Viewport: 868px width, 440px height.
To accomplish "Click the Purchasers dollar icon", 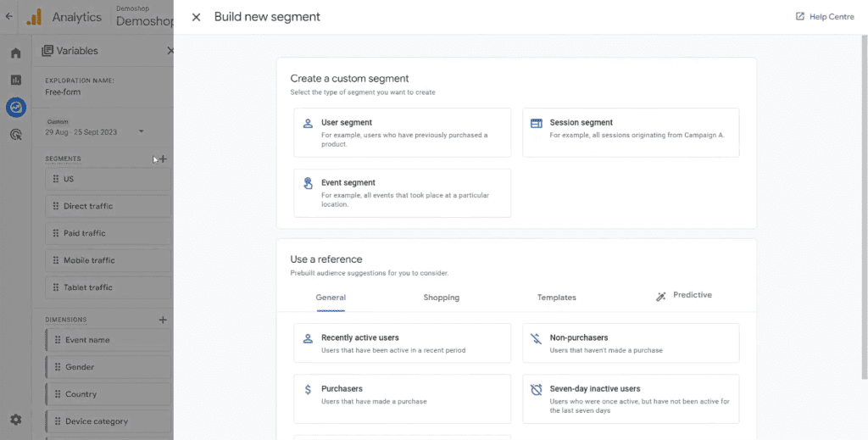I will pyautogui.click(x=308, y=390).
